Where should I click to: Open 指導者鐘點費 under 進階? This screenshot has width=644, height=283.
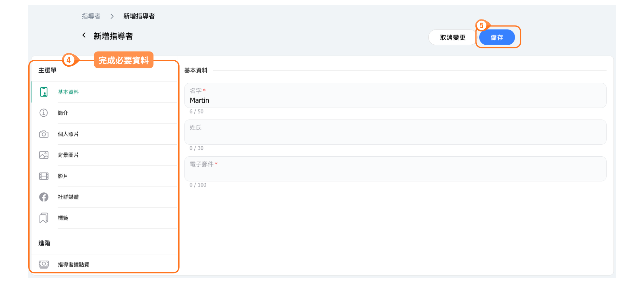73,264
